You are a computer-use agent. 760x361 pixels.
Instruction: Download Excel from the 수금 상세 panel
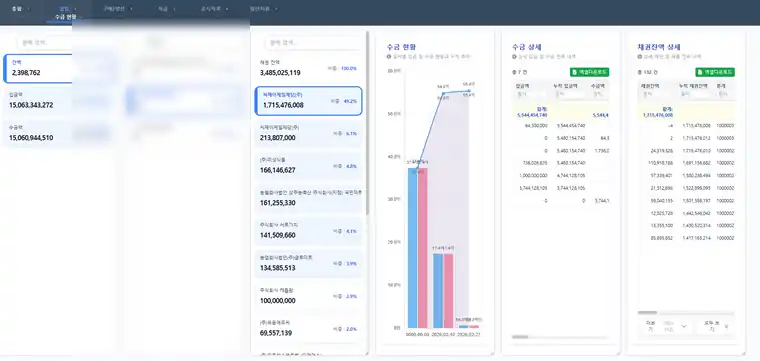click(x=589, y=72)
